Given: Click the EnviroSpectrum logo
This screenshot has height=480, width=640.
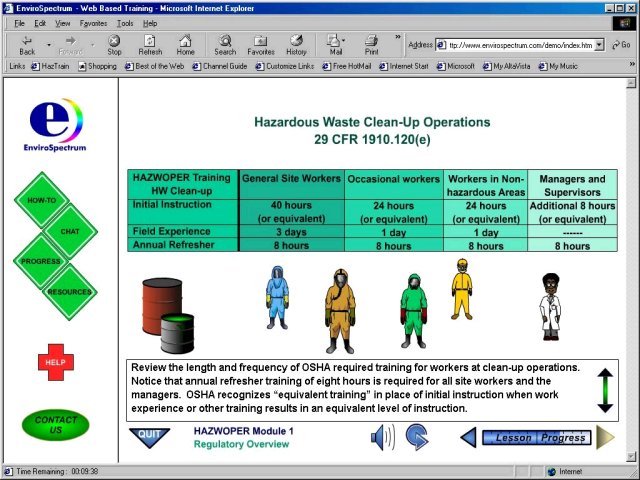Looking at the screenshot, I should coord(55,125).
